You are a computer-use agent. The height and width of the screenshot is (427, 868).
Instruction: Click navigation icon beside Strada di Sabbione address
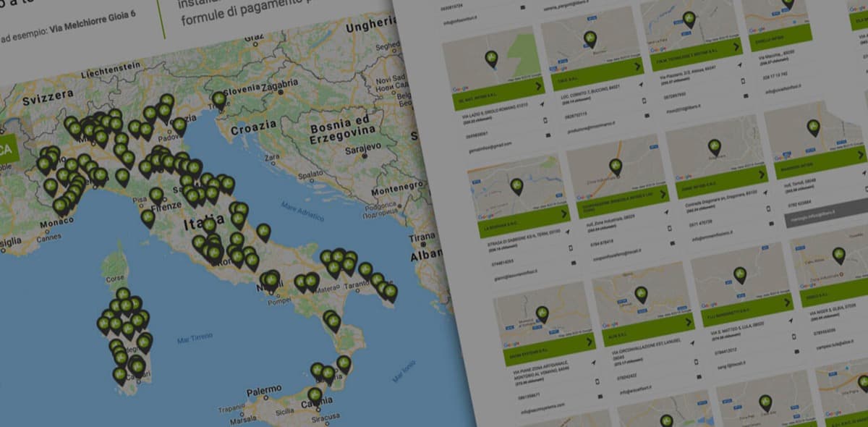click(569, 232)
